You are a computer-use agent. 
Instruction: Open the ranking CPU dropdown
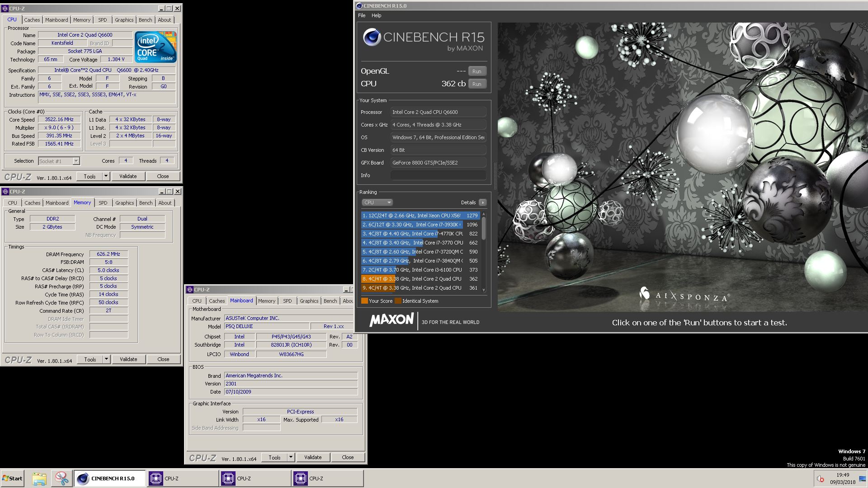[x=377, y=202]
